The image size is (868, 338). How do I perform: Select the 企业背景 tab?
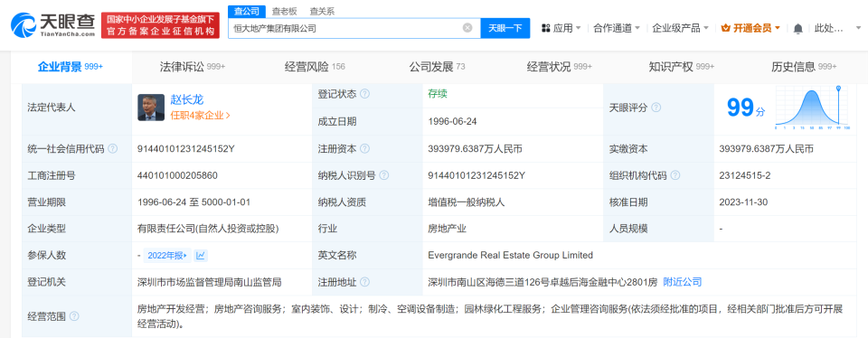coord(71,67)
